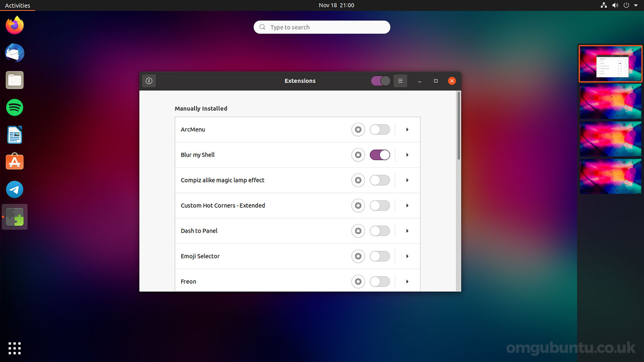Expand the Emoji Selector row details
The image size is (644, 362).
pyautogui.click(x=407, y=256)
